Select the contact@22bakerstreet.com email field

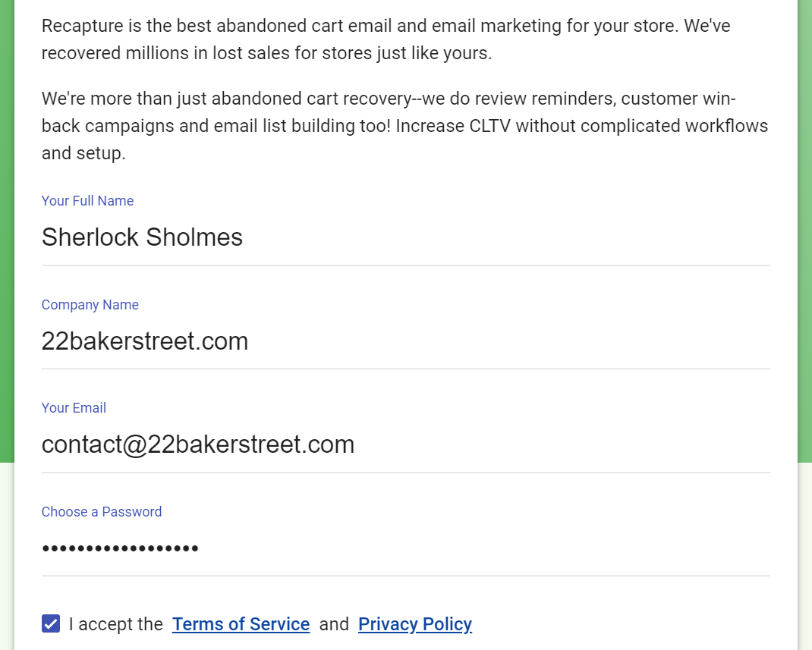(405, 444)
